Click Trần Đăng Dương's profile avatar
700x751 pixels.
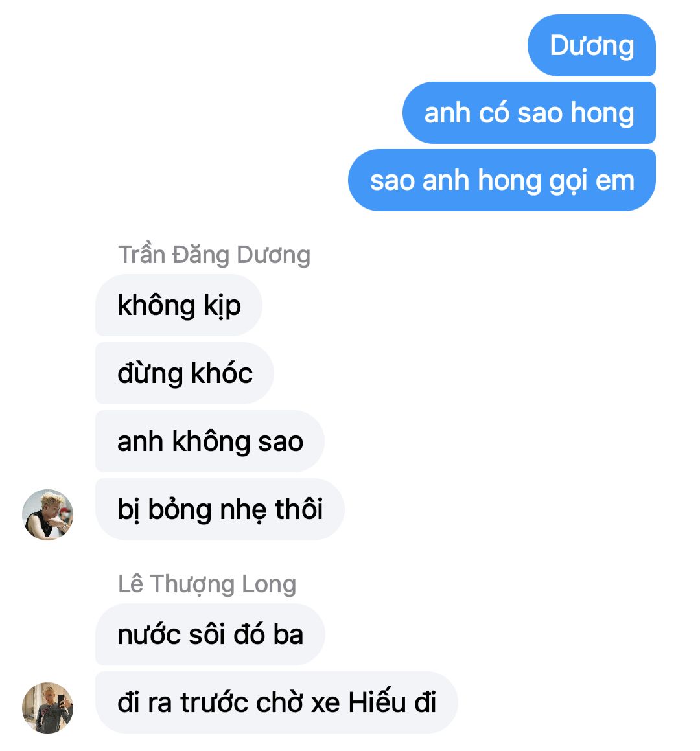click(48, 515)
